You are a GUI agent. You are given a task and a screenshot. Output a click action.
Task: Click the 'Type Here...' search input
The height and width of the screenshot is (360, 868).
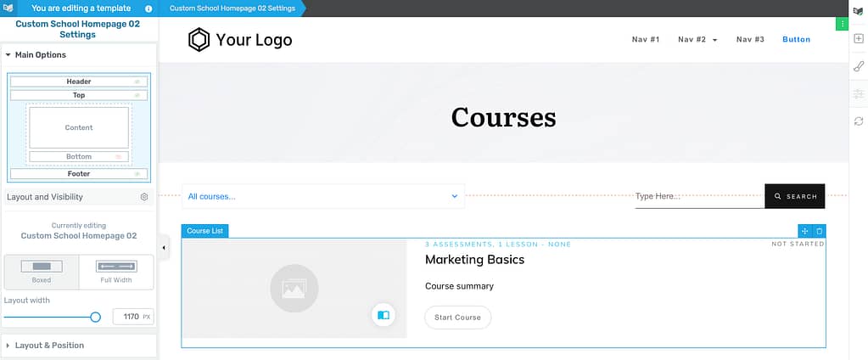tap(700, 196)
